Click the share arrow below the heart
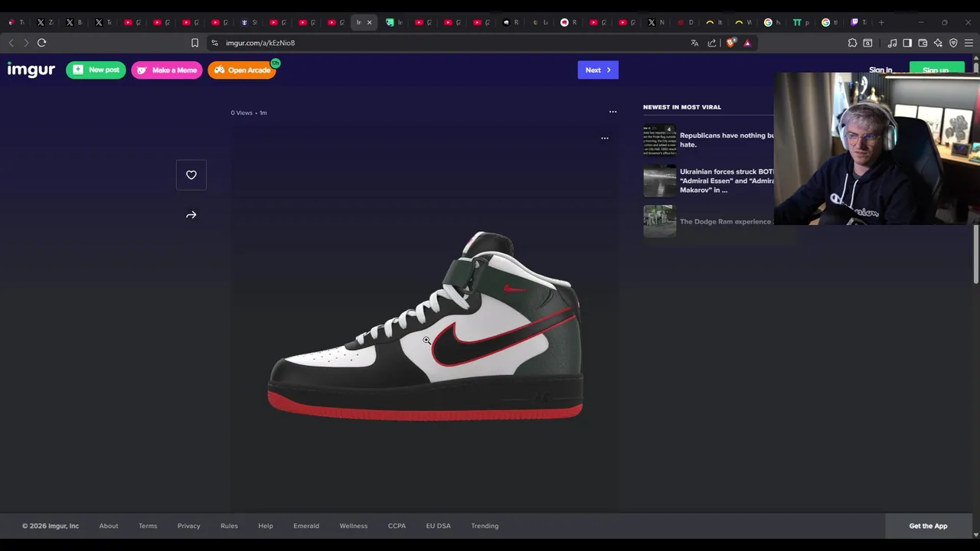 click(191, 215)
